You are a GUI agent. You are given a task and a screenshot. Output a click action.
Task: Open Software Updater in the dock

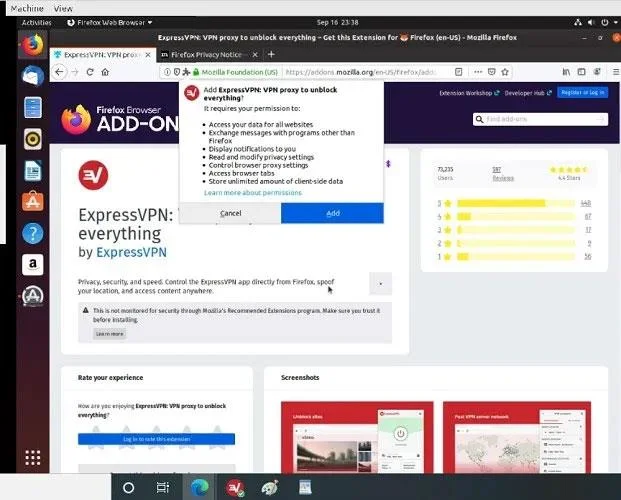coord(33,296)
